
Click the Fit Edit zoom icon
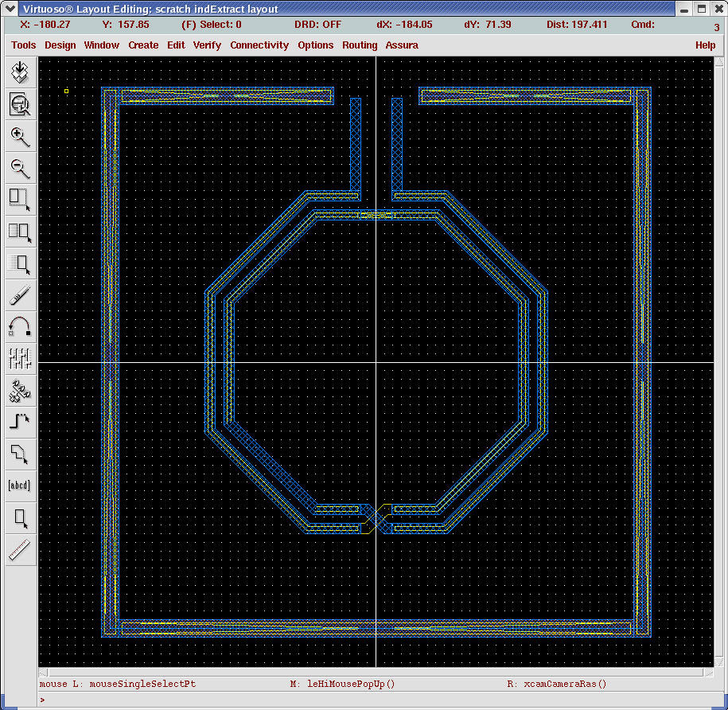[x=19, y=104]
